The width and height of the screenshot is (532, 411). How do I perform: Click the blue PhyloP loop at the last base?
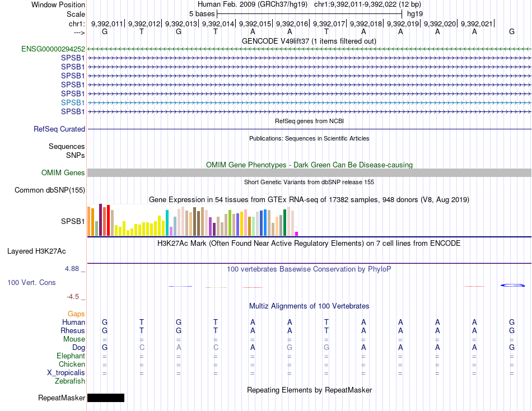coord(512,285)
